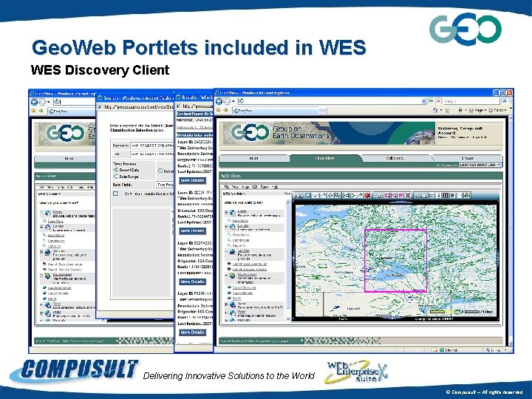
Task: Click the red Stop icon beside address bar
Action: click(x=438, y=100)
